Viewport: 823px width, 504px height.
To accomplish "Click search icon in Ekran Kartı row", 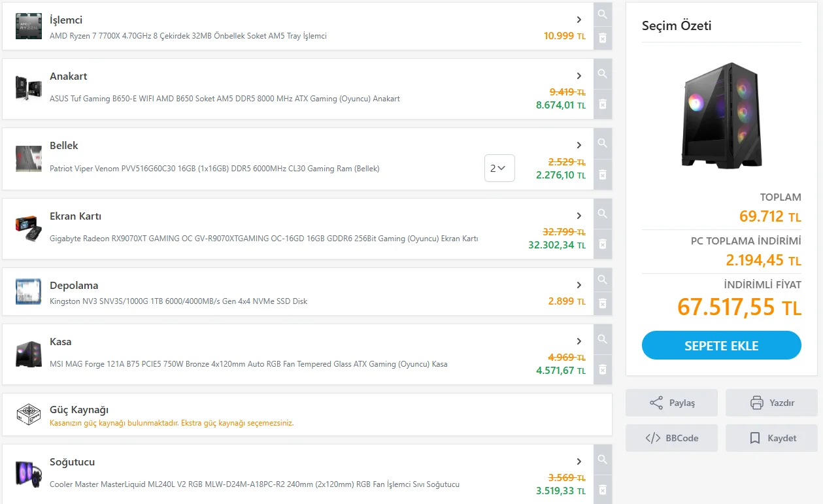I will (603, 214).
